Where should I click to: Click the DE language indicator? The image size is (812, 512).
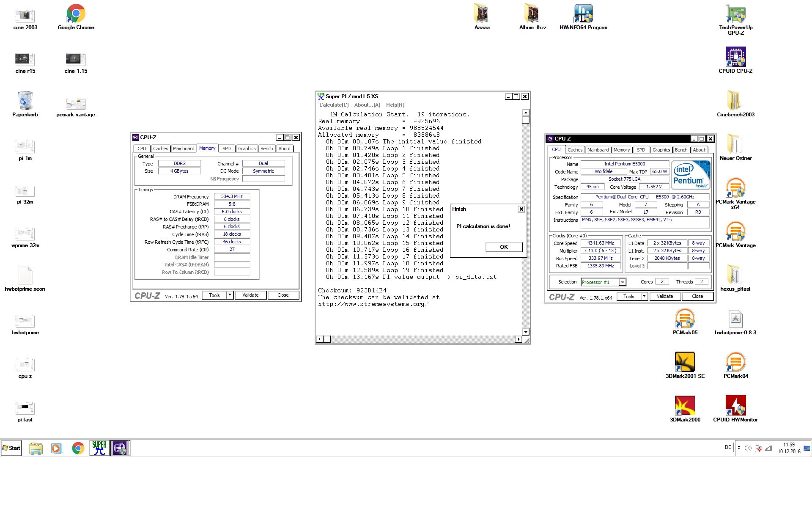pos(728,447)
